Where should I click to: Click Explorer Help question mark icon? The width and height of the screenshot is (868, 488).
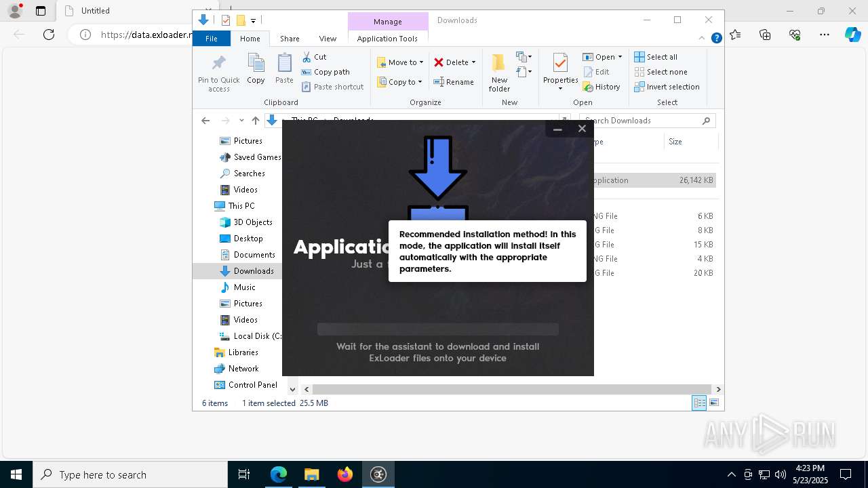(716, 39)
